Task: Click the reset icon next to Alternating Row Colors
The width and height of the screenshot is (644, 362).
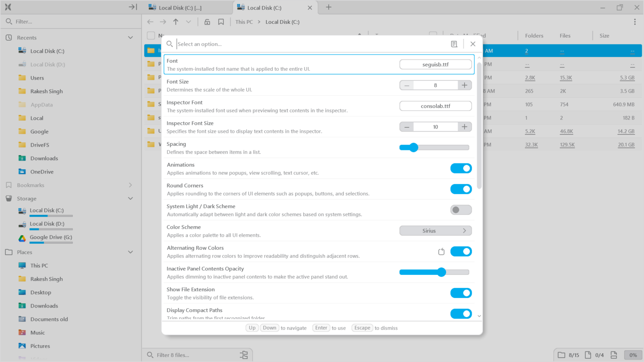Action: click(x=441, y=251)
